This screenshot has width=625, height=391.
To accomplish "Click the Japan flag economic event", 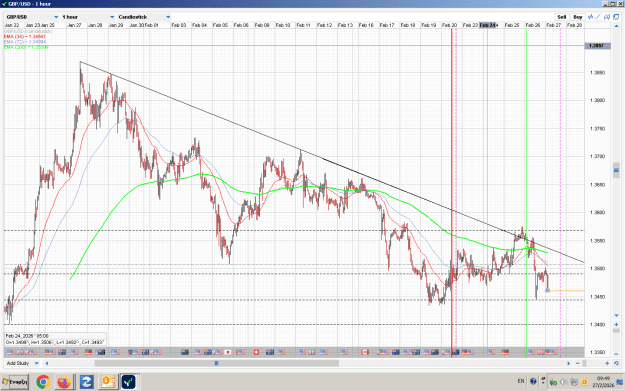I will (x=228, y=352).
